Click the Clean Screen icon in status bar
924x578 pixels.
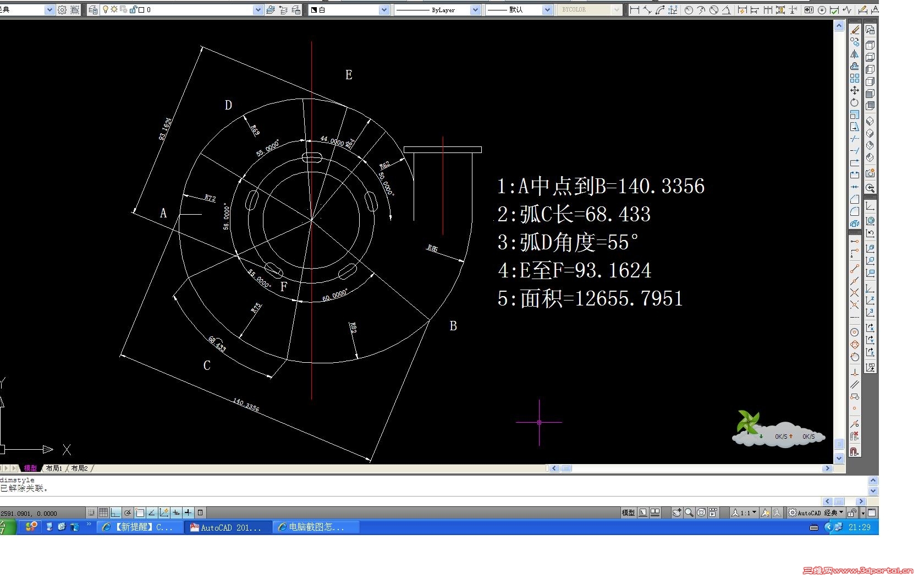click(872, 512)
